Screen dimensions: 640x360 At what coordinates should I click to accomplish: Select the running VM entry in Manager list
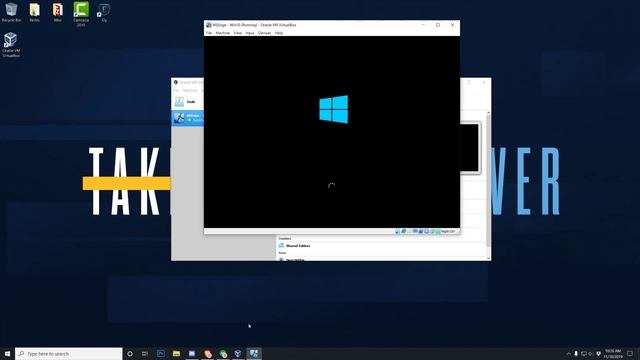(x=187, y=118)
